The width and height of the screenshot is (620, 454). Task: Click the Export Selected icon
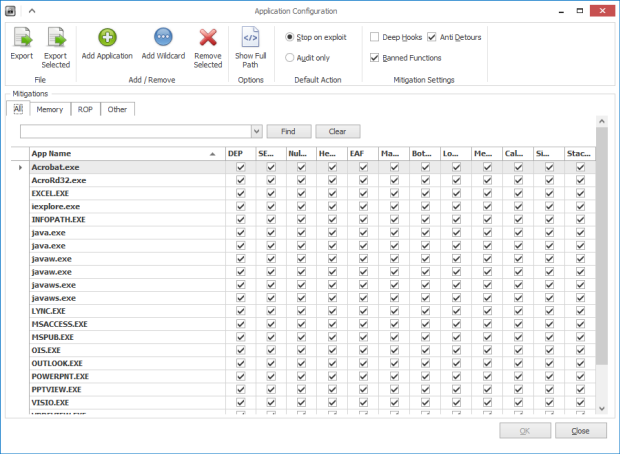point(56,38)
